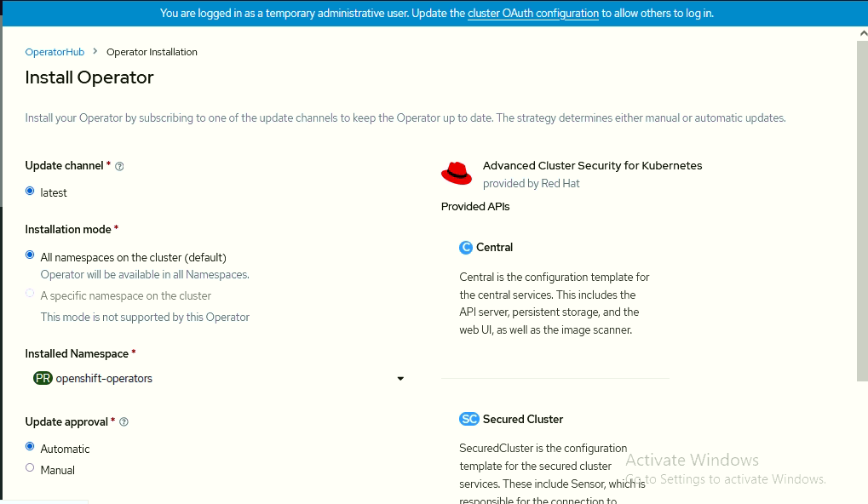The height and width of the screenshot is (504, 868).
Task: Click the Secured Cluster API heading
Action: click(522, 419)
